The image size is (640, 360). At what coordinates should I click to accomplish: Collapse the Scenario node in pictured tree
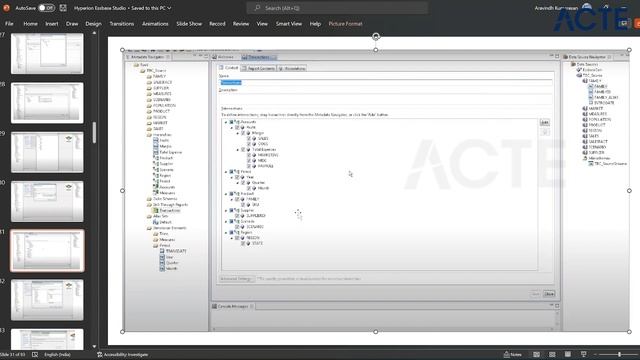pos(226,221)
